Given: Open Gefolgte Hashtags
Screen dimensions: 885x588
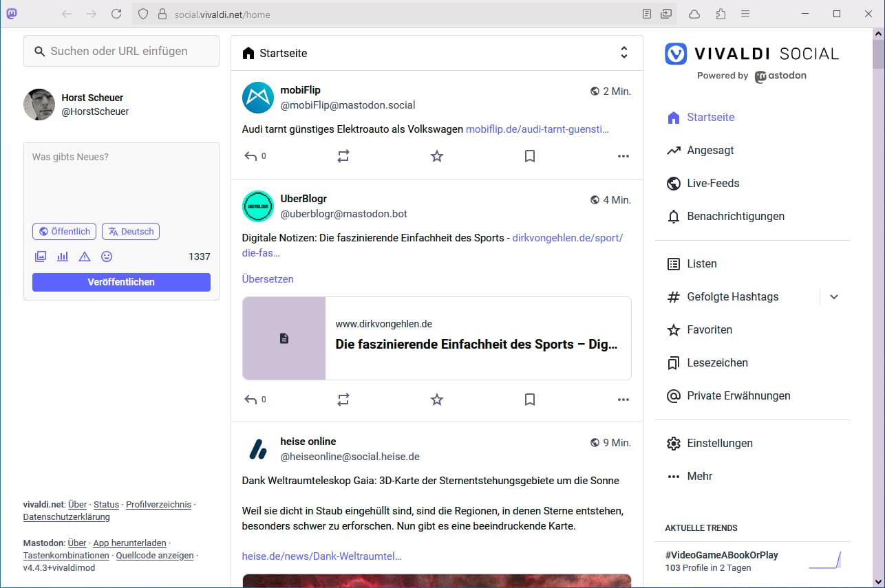Looking at the screenshot, I should click(723, 296).
